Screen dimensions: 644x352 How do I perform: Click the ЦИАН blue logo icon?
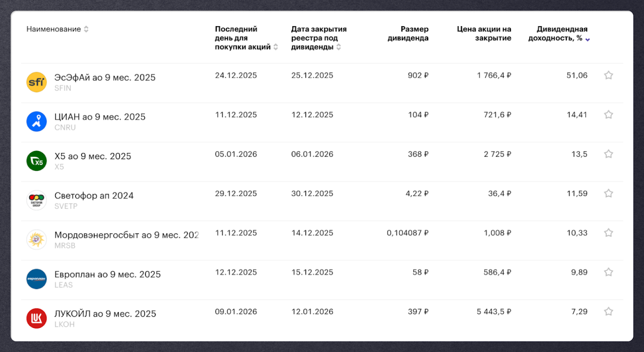point(37,122)
